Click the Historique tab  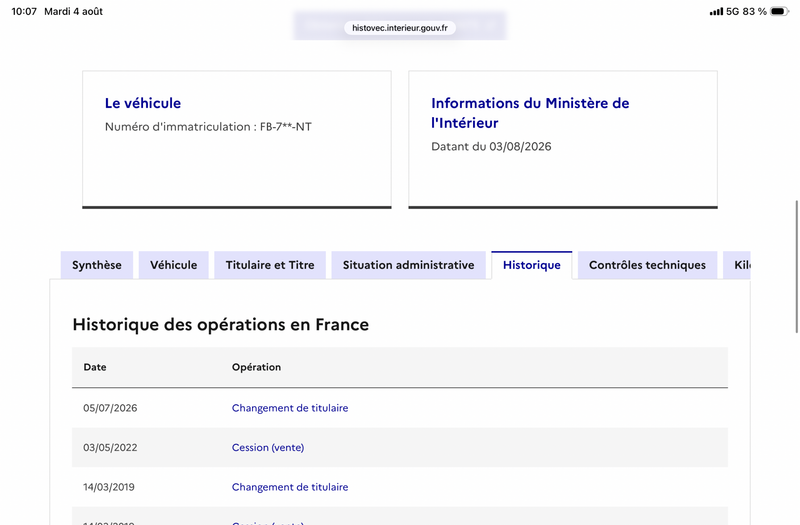pos(532,265)
